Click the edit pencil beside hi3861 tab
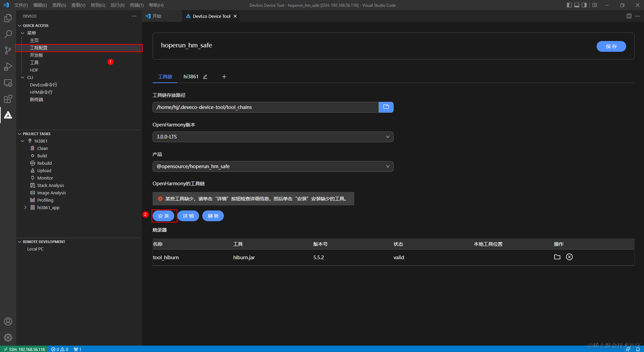644x352 pixels. (205, 77)
